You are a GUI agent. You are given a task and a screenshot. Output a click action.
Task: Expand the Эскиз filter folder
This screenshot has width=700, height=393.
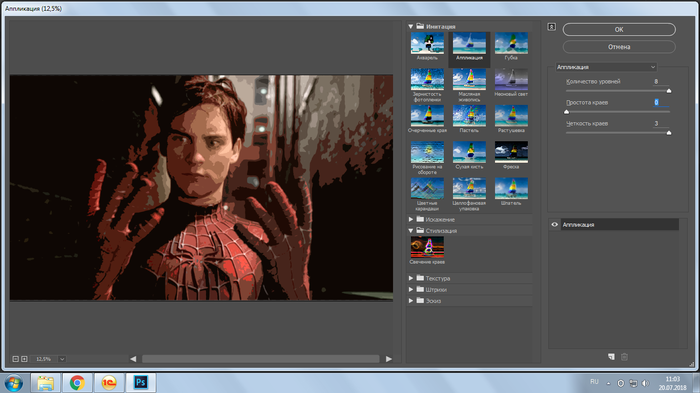click(x=411, y=301)
